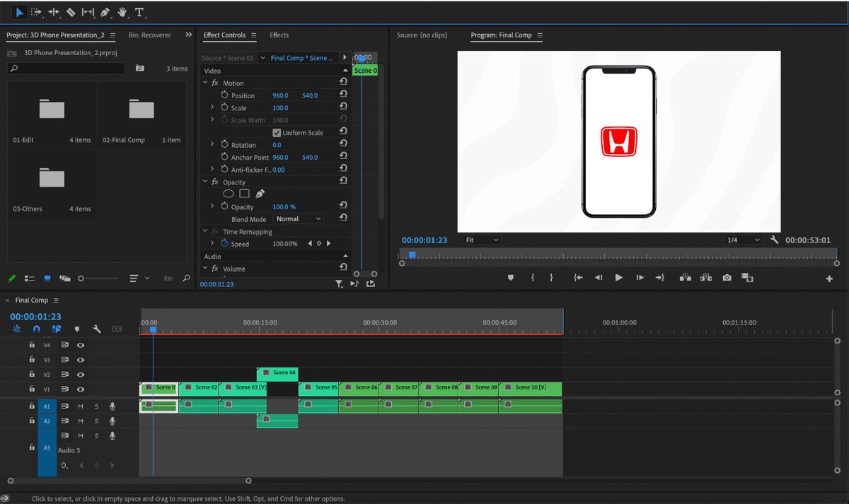
Task: Switch to the Effect Controls tab
Action: 224,35
